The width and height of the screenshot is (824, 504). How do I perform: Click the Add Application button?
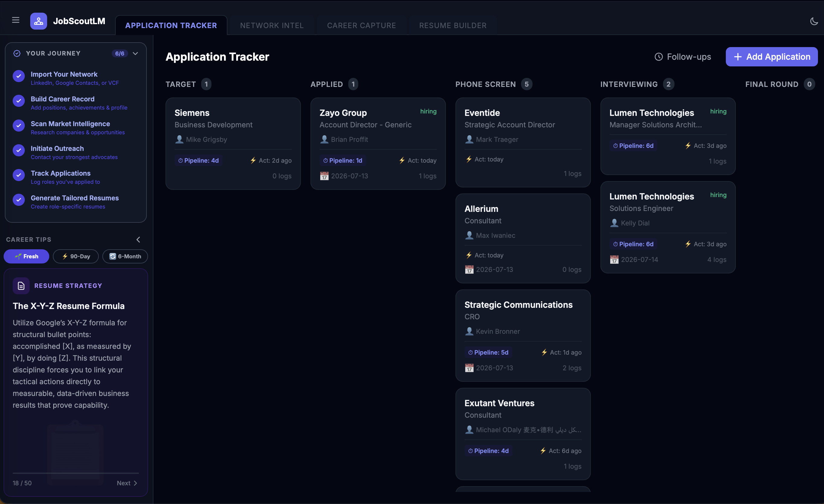tap(772, 57)
